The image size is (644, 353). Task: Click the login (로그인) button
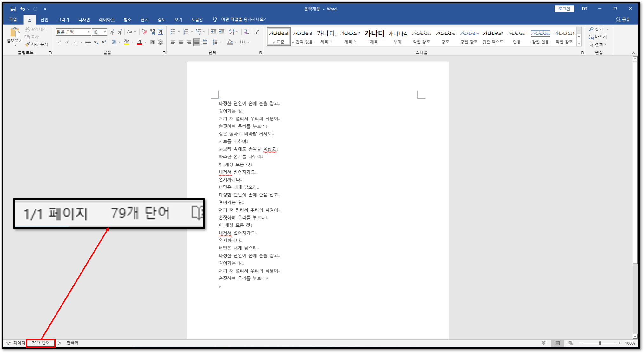564,9
